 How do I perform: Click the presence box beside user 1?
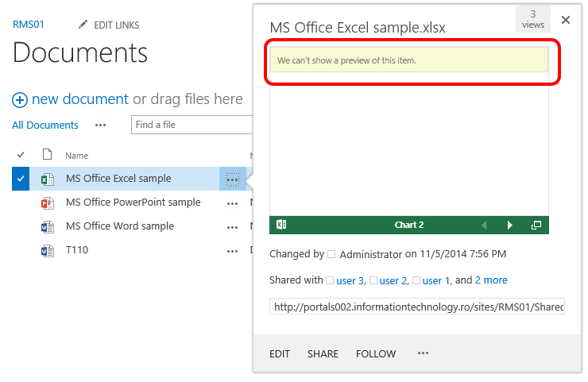(x=416, y=280)
